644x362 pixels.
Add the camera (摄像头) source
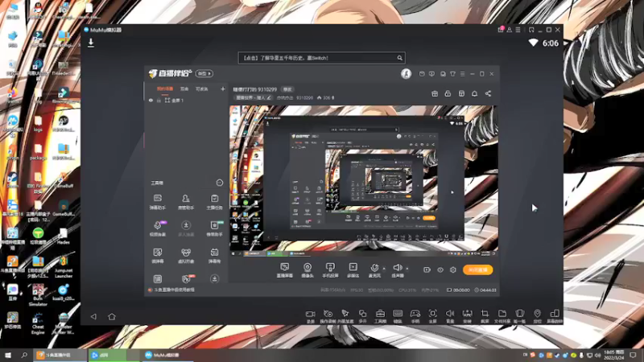308,270
